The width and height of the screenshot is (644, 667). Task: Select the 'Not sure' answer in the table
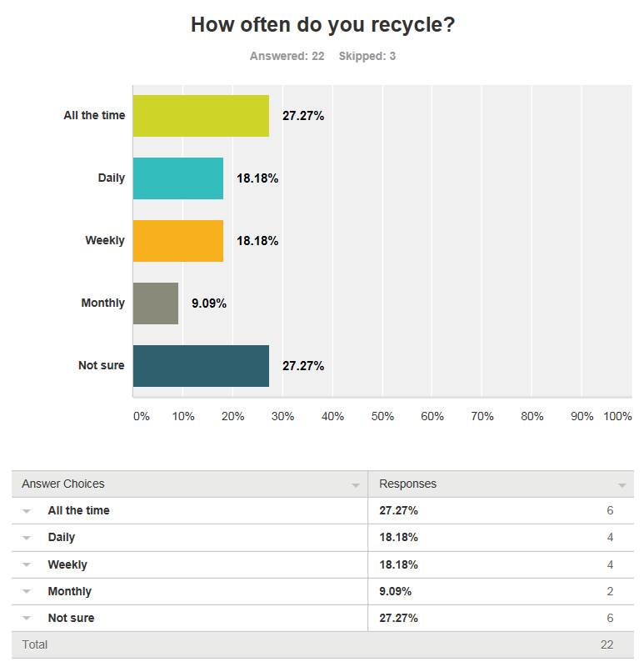point(71,618)
